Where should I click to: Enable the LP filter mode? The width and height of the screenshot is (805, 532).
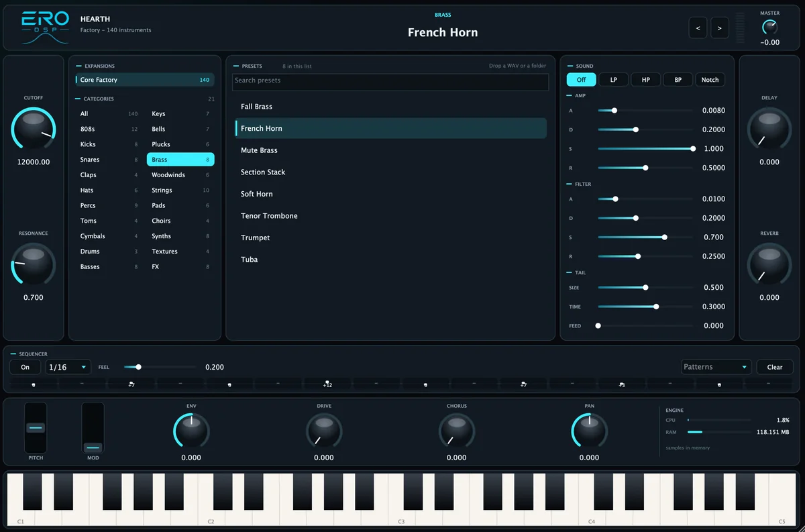(614, 80)
